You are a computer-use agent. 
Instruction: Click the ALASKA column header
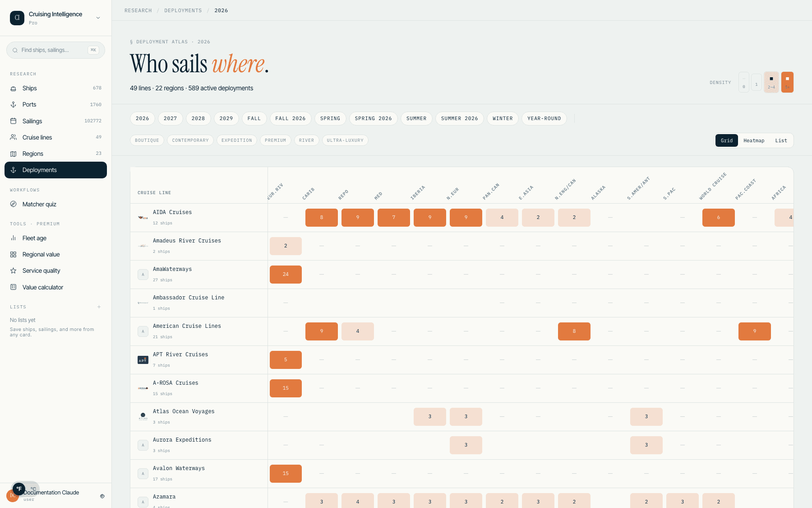click(598, 193)
